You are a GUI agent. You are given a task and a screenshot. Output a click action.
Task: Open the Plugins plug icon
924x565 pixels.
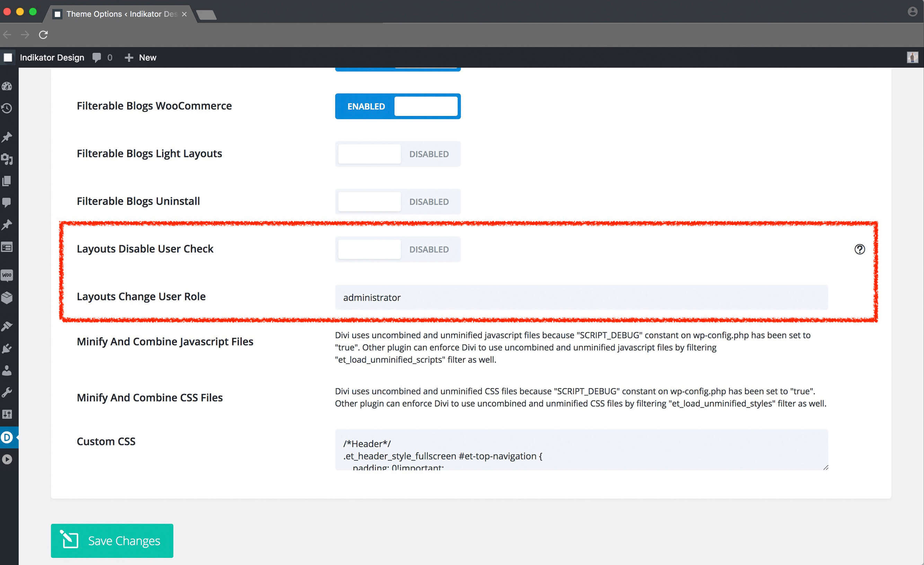point(7,348)
